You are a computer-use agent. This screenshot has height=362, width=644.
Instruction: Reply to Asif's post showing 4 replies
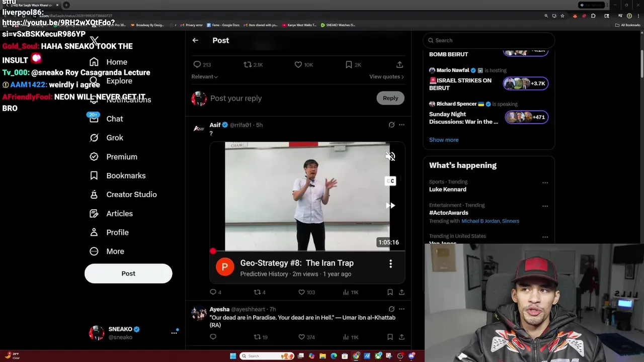click(x=215, y=292)
